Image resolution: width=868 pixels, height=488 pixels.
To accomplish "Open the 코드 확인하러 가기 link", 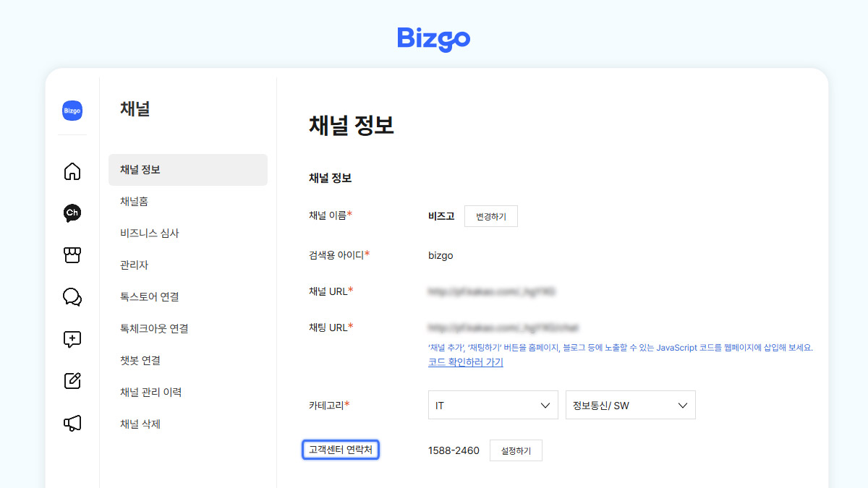I will [465, 361].
